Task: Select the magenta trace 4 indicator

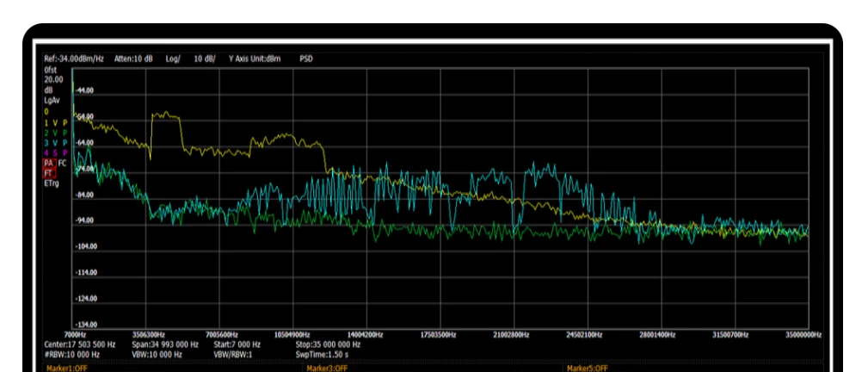Action: click(x=55, y=152)
